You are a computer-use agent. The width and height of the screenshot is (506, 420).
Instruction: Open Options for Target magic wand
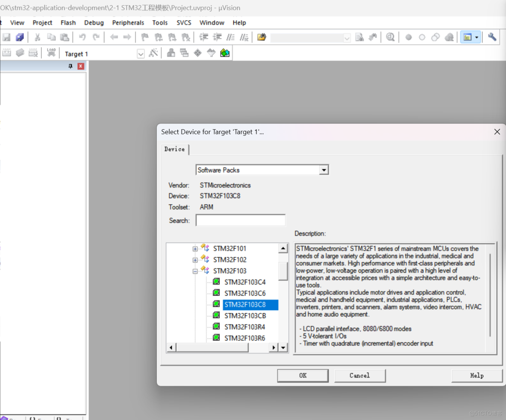153,53
